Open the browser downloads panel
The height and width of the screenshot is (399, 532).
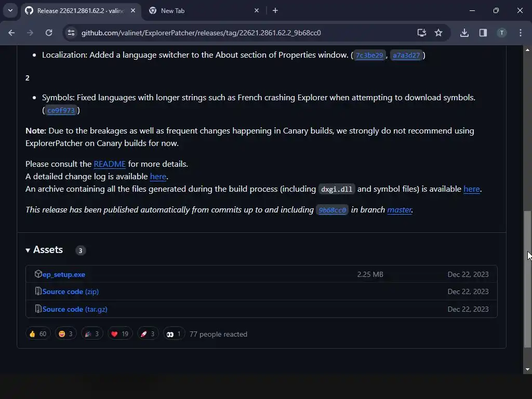pos(464,33)
